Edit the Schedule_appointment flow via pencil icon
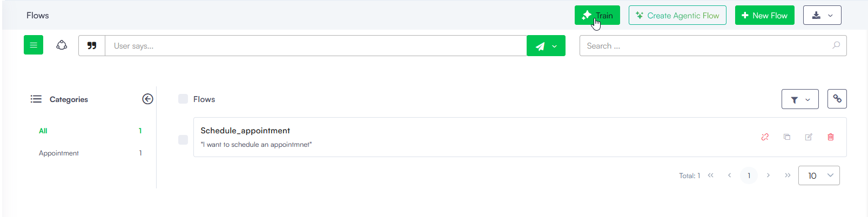This screenshot has width=868, height=217. [x=809, y=137]
